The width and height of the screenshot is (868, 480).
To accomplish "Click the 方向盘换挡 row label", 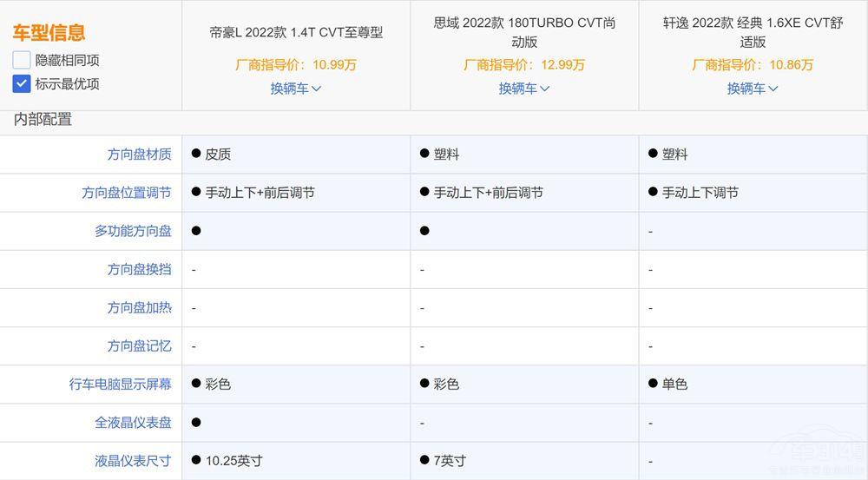I will 139,269.
